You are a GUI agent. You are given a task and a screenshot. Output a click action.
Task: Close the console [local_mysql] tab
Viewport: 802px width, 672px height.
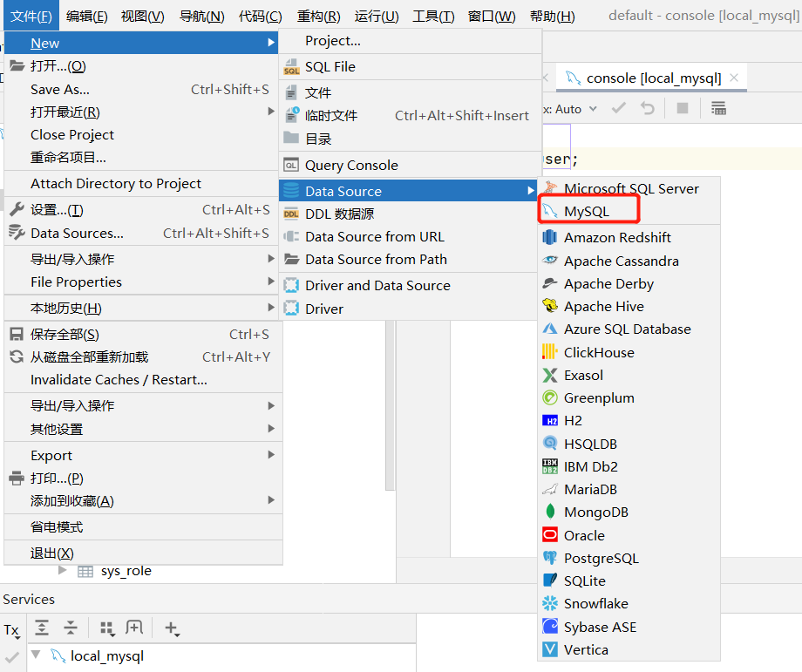(734, 78)
